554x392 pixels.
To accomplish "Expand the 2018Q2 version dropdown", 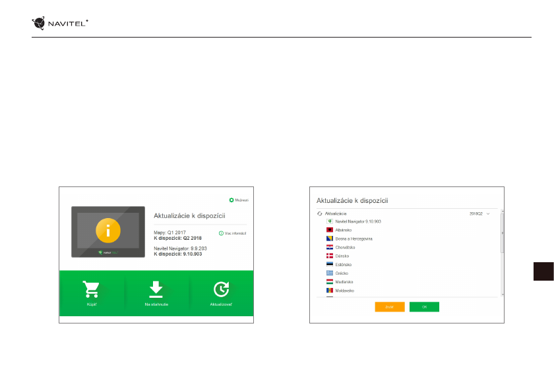I will (x=488, y=214).
